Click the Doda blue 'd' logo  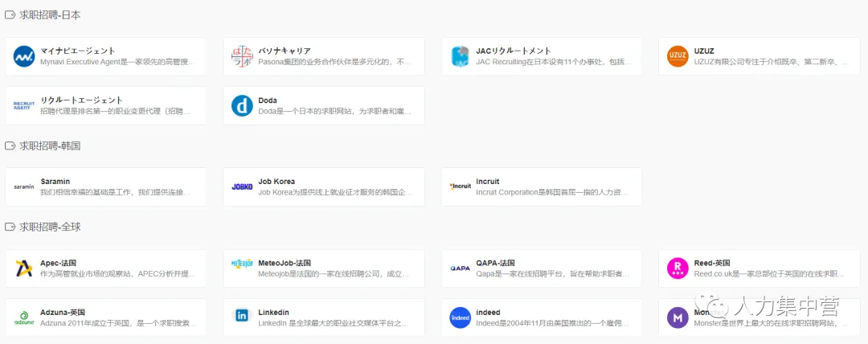click(x=242, y=105)
